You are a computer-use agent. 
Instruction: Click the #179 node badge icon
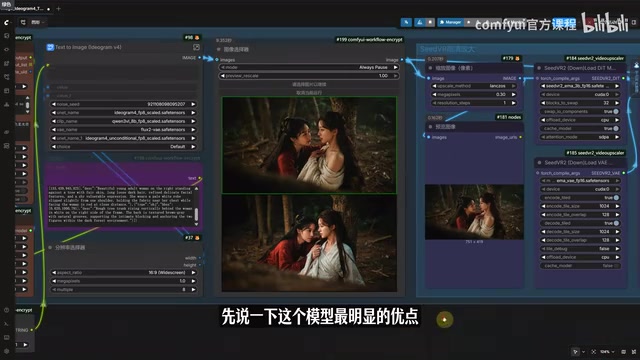517,58
